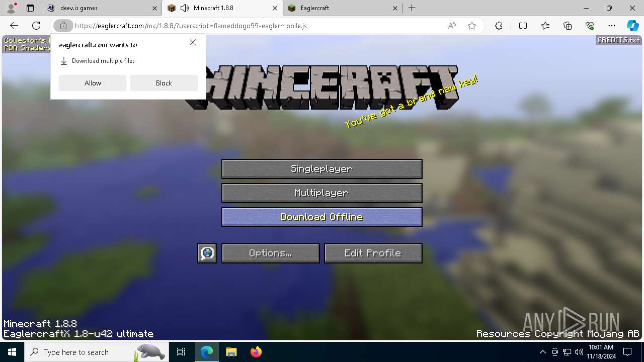Block the multiple file download request
Viewport: 644px width, 362px height.
[x=164, y=83]
